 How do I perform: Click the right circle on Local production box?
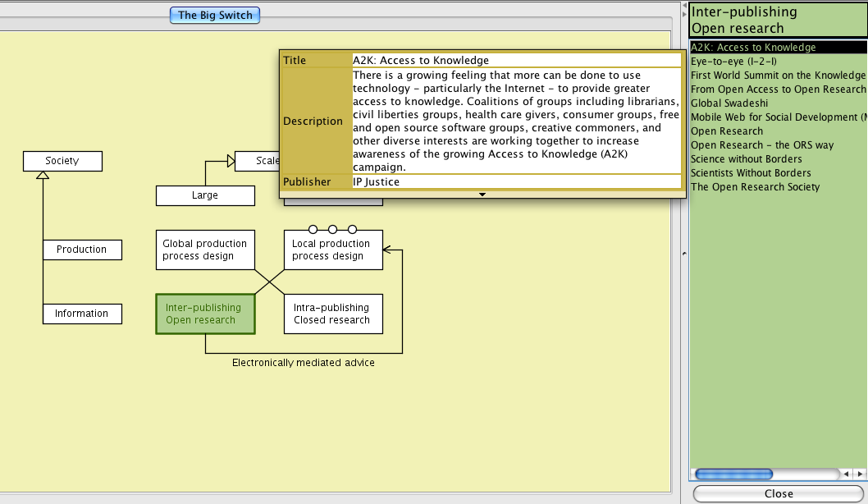353,230
